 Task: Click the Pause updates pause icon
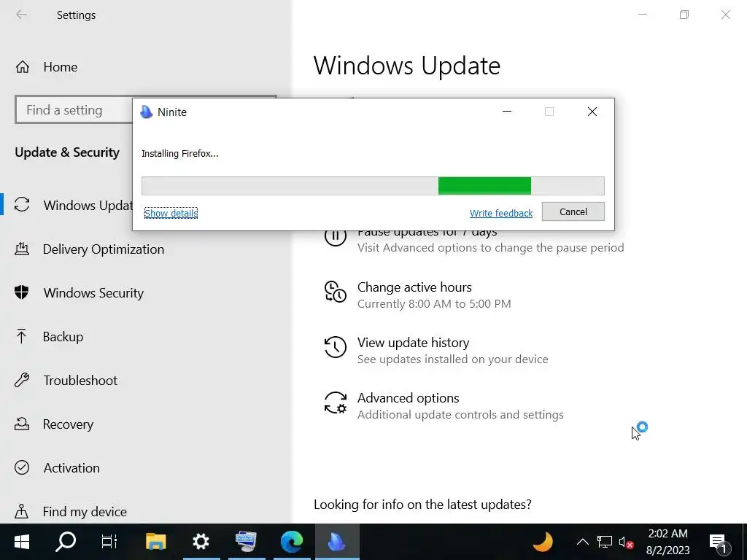pos(336,236)
